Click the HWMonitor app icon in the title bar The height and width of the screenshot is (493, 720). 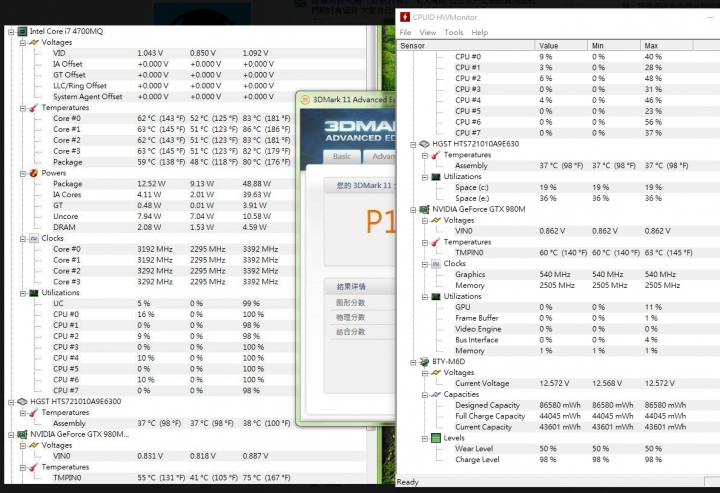[x=405, y=17]
